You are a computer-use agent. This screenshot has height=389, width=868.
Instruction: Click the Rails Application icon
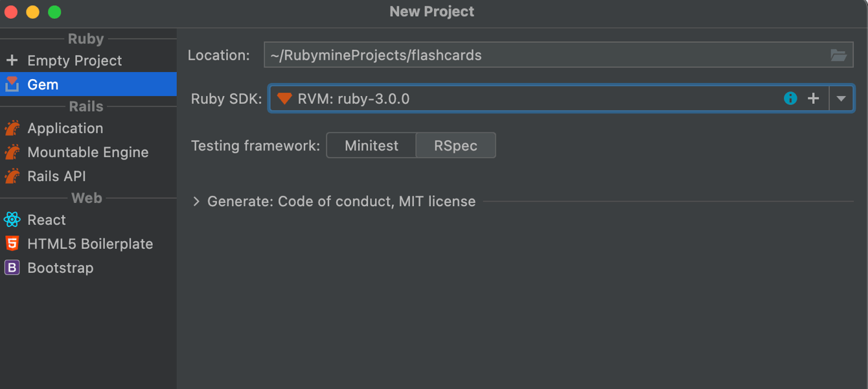(x=12, y=128)
